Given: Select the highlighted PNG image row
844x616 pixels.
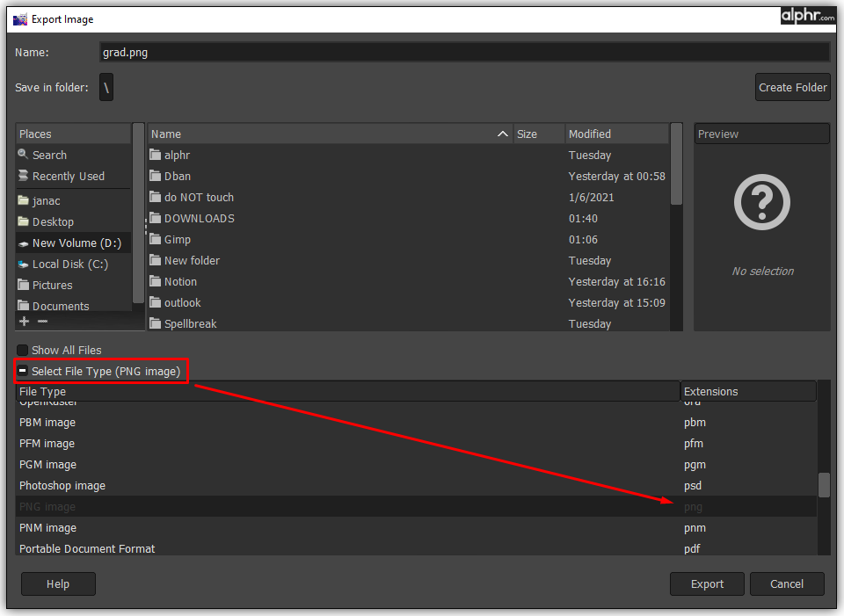Looking at the screenshot, I should point(416,506).
